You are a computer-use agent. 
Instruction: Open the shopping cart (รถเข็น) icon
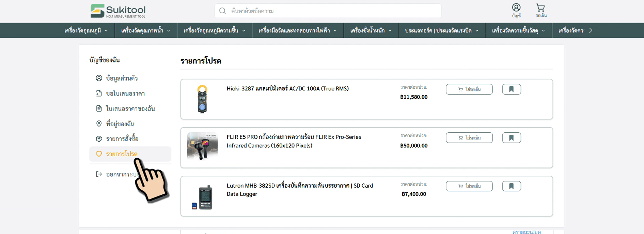[x=541, y=11]
